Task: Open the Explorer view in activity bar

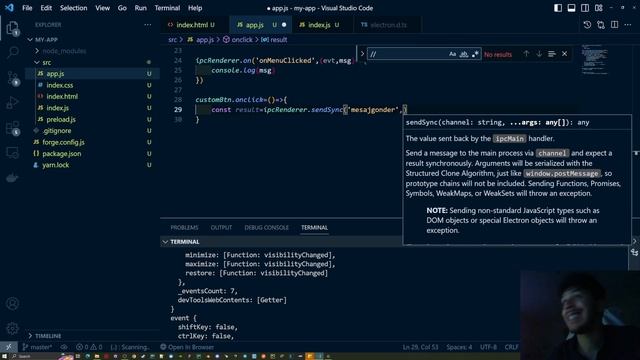Action: [13, 28]
